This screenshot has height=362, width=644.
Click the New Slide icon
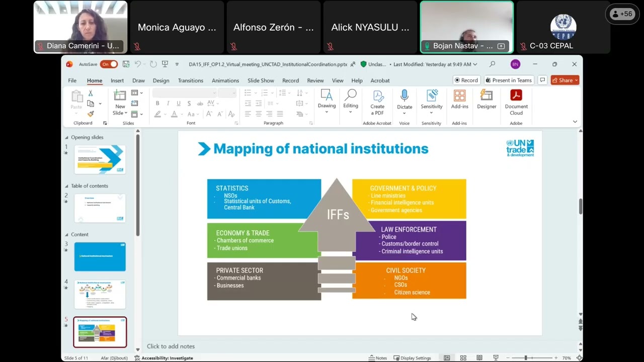click(x=120, y=95)
